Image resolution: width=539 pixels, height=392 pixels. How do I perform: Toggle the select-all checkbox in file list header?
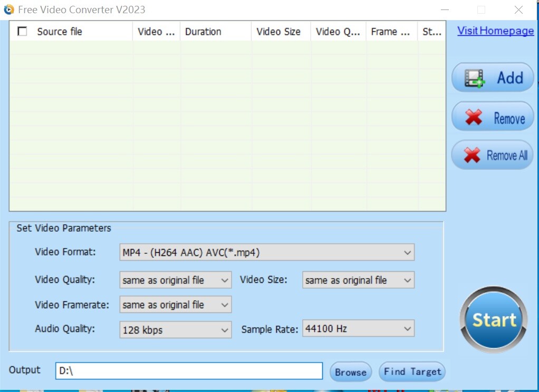(22, 31)
